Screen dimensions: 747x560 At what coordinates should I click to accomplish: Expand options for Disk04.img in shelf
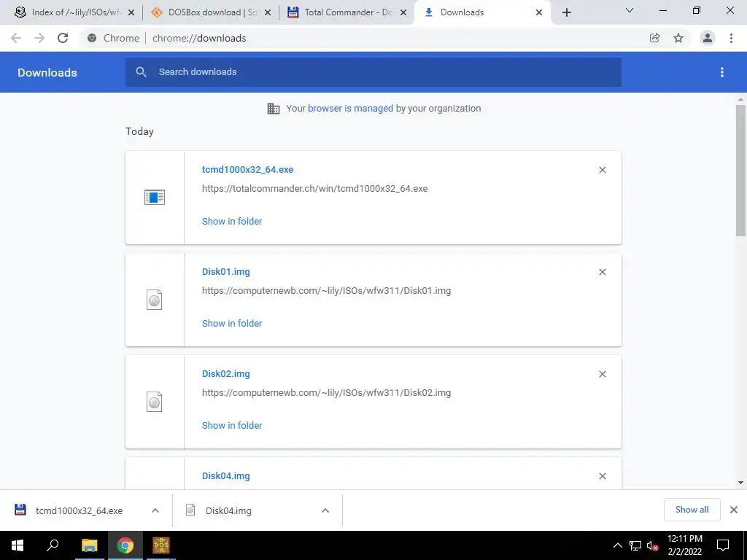coord(325,510)
